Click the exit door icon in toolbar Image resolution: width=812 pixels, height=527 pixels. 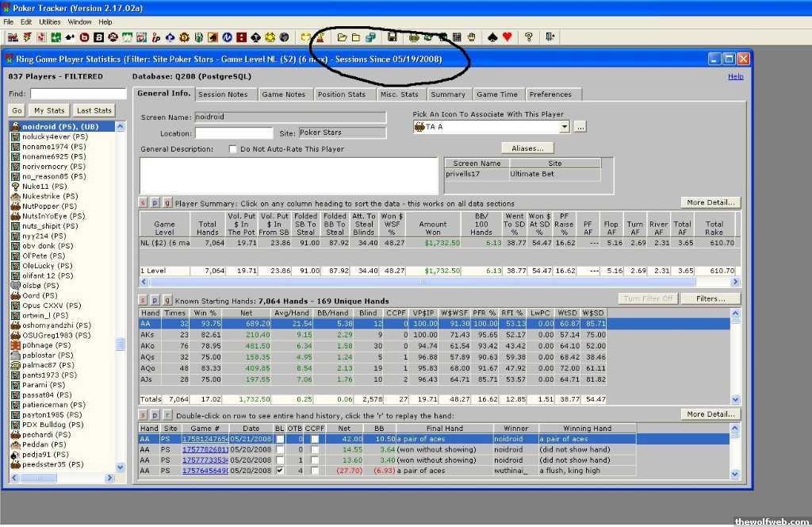tap(550, 37)
